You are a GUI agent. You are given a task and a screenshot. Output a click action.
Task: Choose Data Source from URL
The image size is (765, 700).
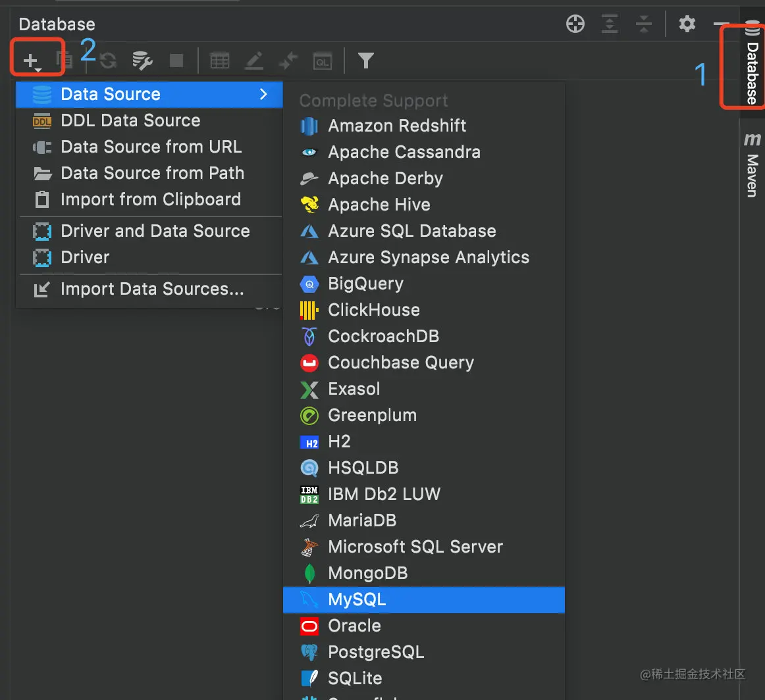149,147
